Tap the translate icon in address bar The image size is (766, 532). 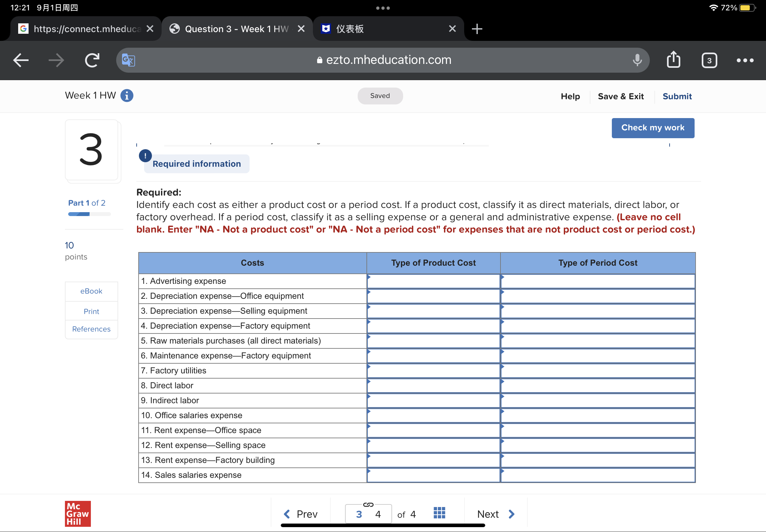coord(129,60)
